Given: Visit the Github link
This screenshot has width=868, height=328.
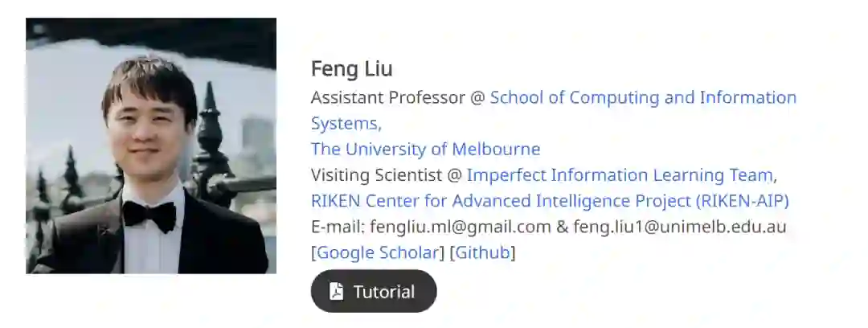Looking at the screenshot, I should (482, 252).
